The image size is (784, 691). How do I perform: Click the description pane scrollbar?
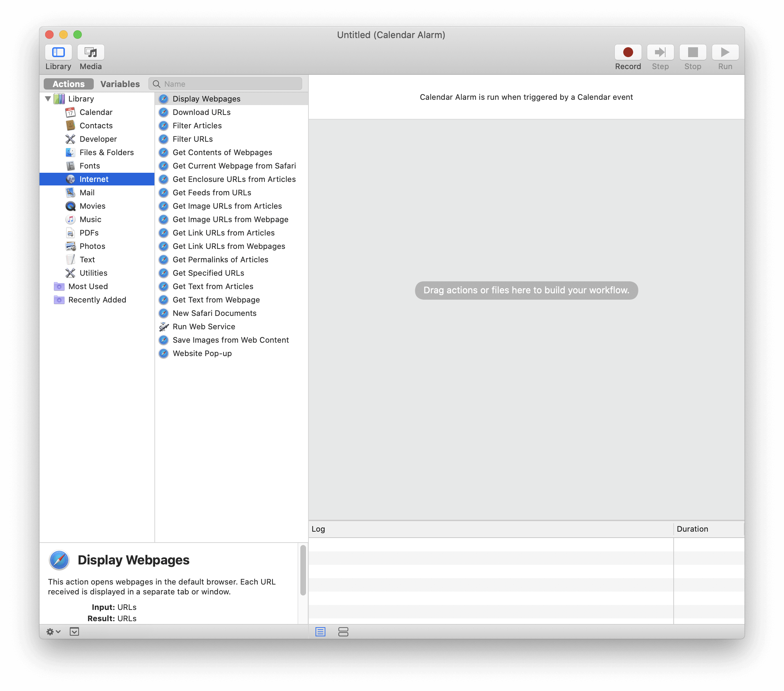coord(302,570)
